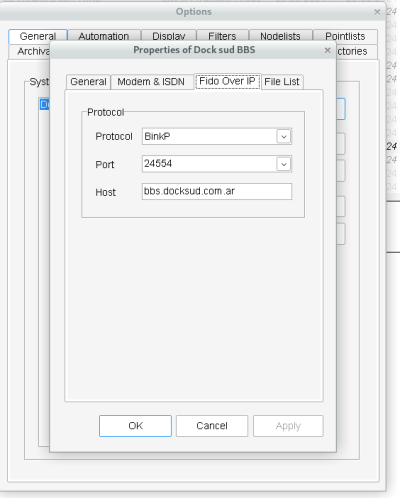Open the Display options tab
Viewport: 400px width, 498px height.
[x=169, y=36]
